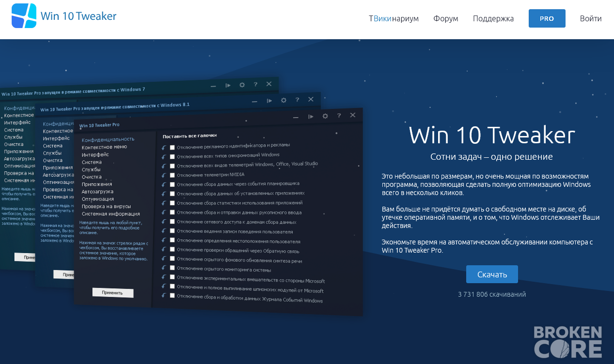Click the "Войти" login link
This screenshot has height=364, width=614.
coord(591,18)
